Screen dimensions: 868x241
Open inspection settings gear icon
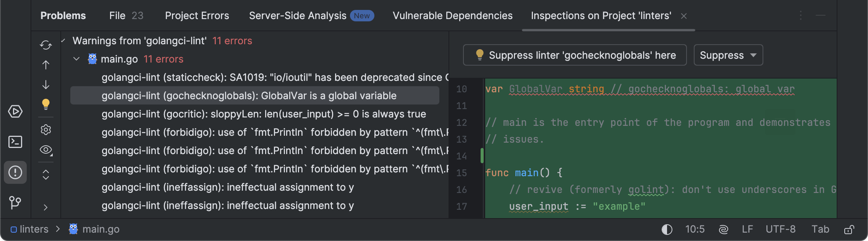pos(46,130)
